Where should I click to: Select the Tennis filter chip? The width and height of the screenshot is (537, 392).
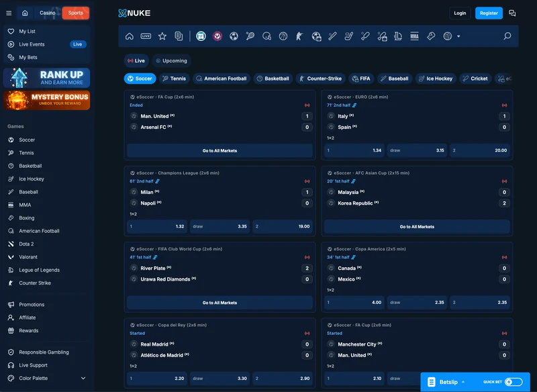(x=175, y=79)
